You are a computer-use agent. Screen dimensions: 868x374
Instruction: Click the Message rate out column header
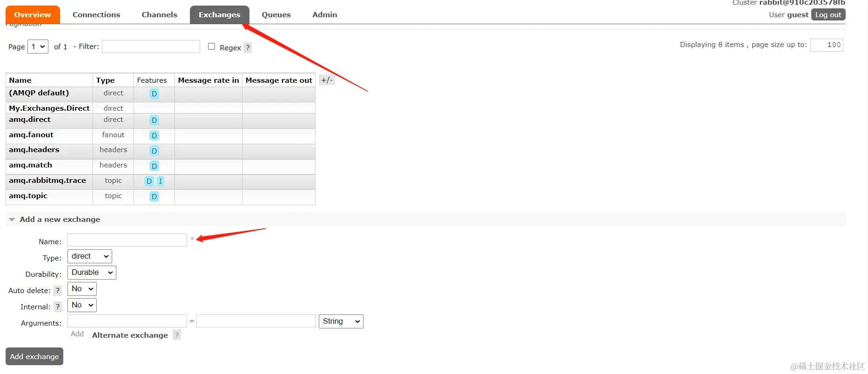tap(279, 80)
